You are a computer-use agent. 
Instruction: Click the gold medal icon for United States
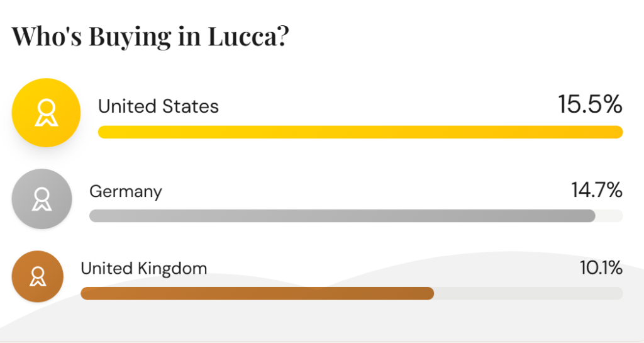(46, 113)
